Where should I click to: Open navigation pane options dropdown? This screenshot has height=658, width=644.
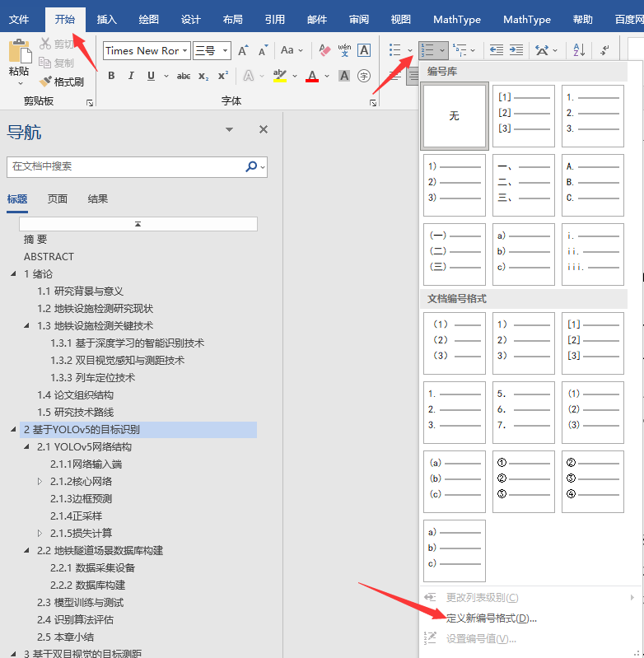click(229, 129)
